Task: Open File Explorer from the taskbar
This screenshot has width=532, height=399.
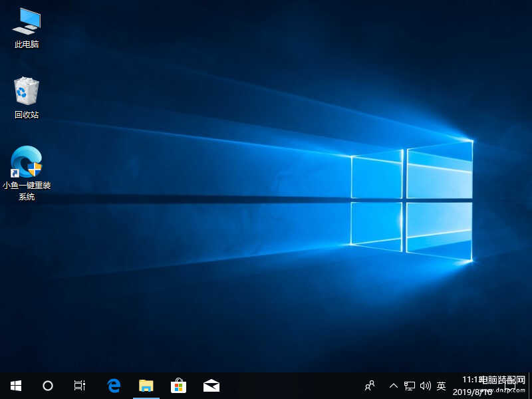Action: (x=146, y=386)
